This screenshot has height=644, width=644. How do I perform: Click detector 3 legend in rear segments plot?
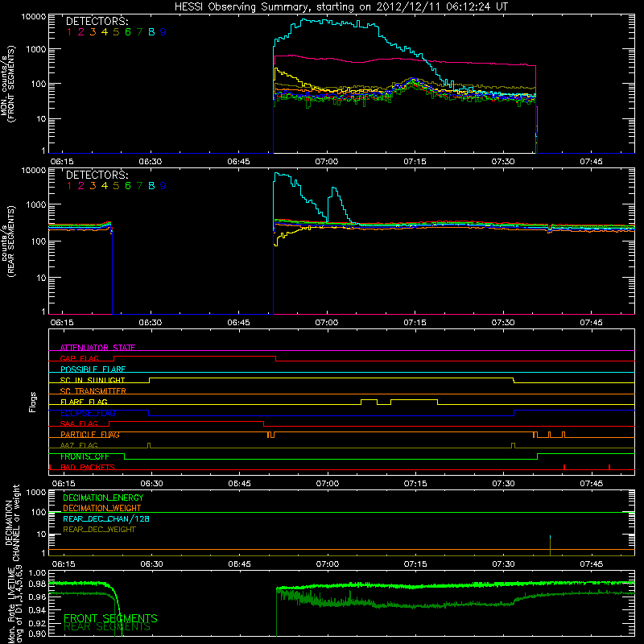[x=93, y=186]
